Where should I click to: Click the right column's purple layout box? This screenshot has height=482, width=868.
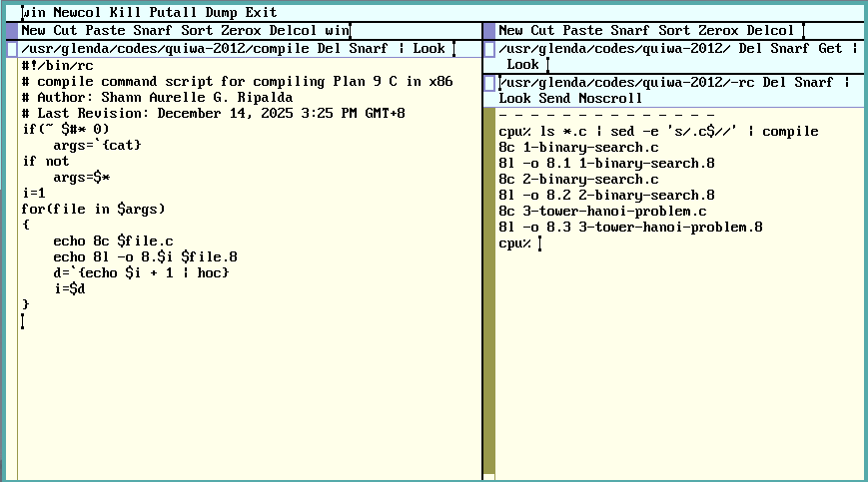click(489, 30)
